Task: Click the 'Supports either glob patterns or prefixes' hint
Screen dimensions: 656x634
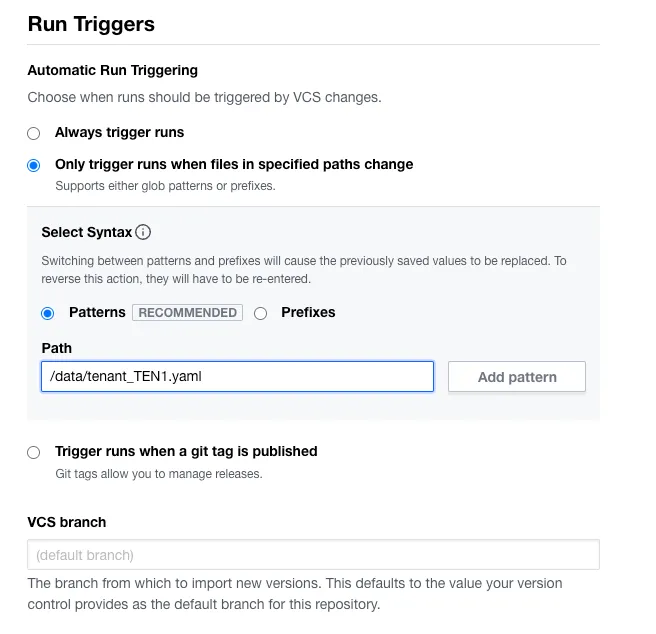Action: click(x=164, y=186)
